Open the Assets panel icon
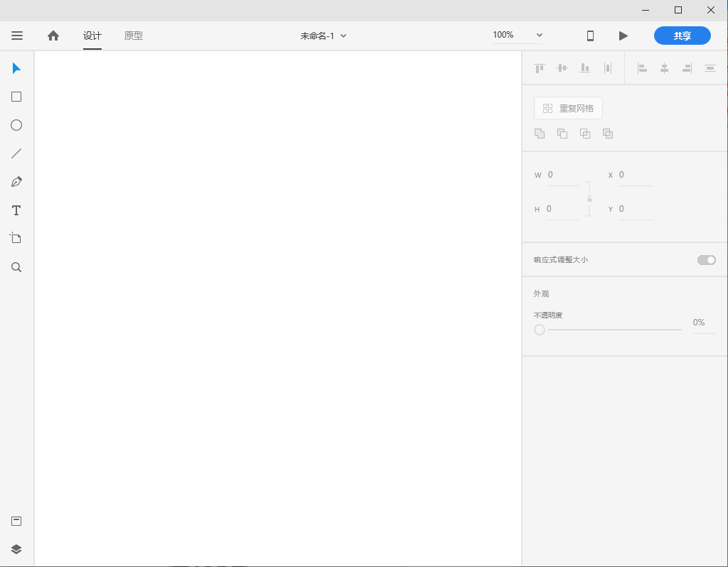The image size is (728, 567). 16,521
